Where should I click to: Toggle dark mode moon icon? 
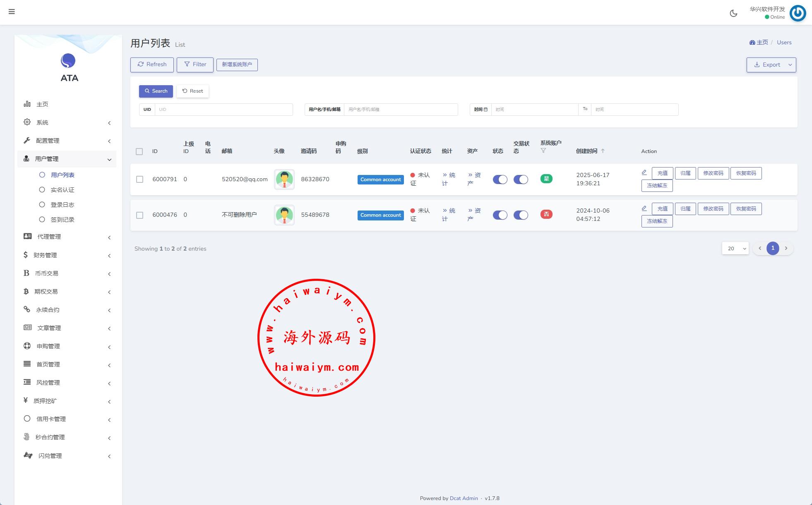(x=733, y=13)
